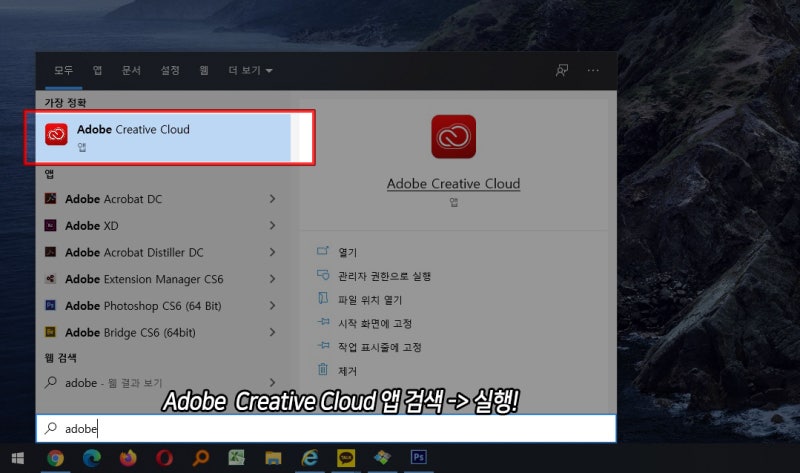Click the pin to Start icon
Image resolution: width=800 pixels, height=473 pixels.
pyautogui.click(x=323, y=321)
